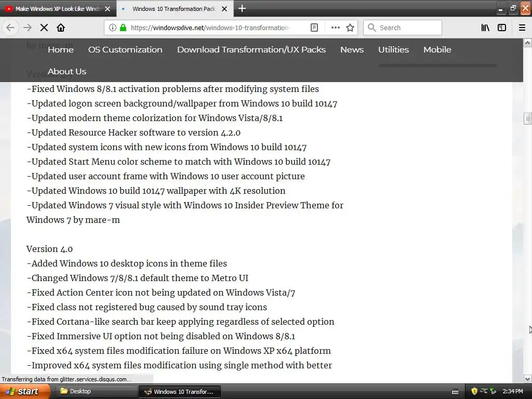Image resolution: width=532 pixels, height=399 pixels.
Task: Click the network connection tray icon
Action: click(x=484, y=391)
